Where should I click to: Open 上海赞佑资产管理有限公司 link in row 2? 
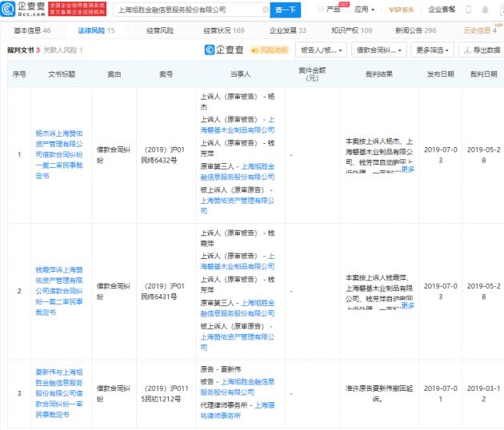pos(238,342)
